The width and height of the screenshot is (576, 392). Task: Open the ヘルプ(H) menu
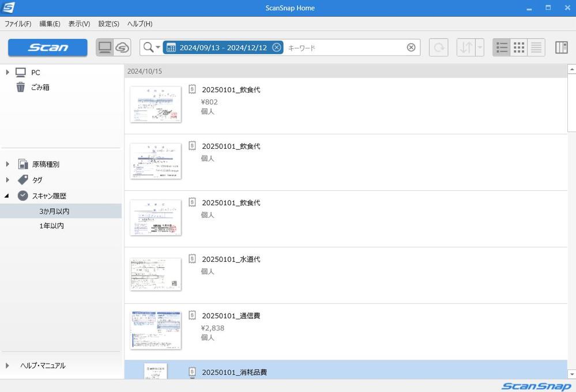pyautogui.click(x=140, y=24)
